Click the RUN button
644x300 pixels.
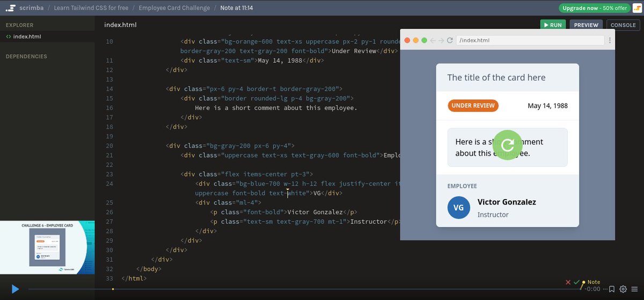pos(553,25)
